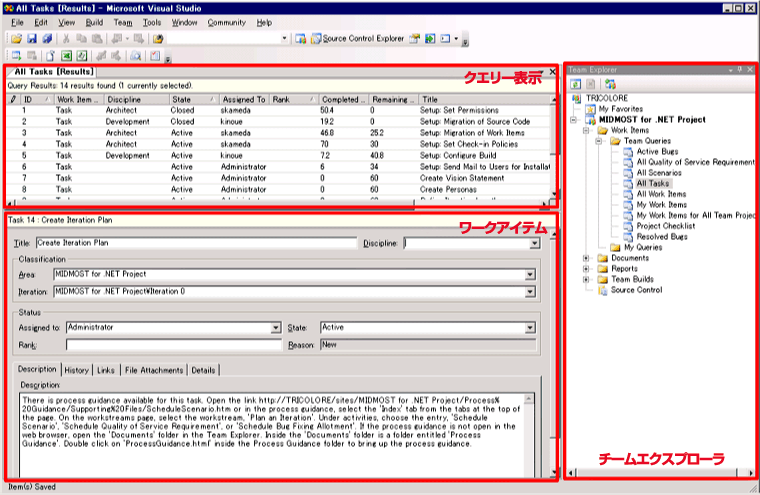The image size is (760, 495).
Task: Click the Open File toolbar icon
Action: (16, 39)
